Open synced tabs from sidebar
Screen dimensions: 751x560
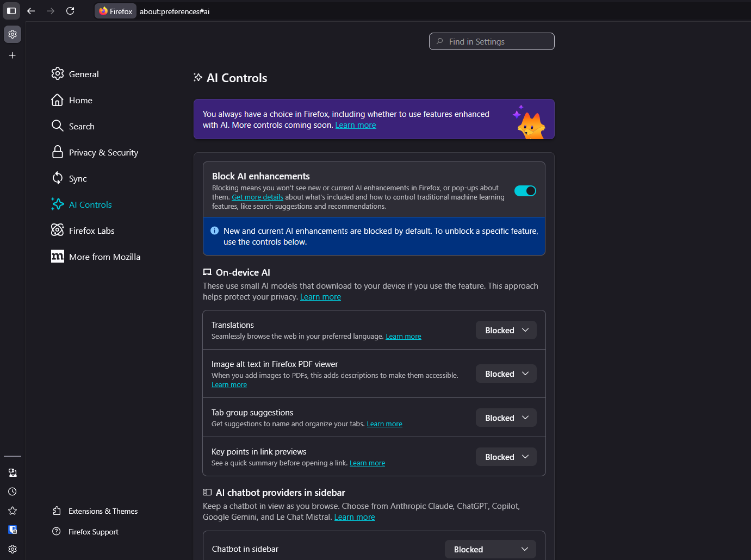13,472
